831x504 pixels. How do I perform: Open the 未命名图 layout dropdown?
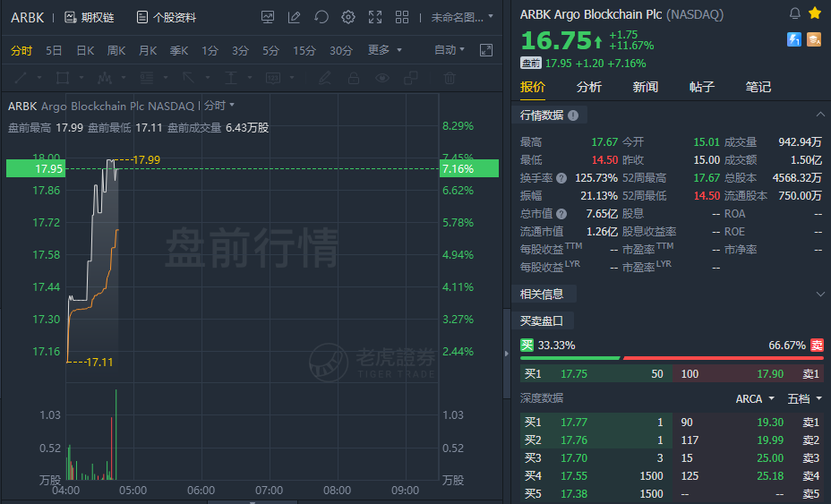(x=461, y=18)
